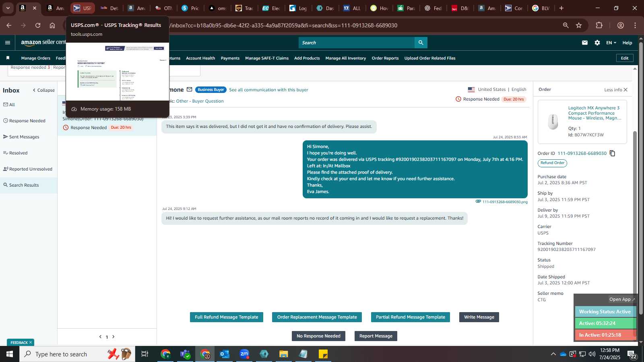Image resolution: width=644 pixels, height=362 pixels.
Task: Open Manage SAFE-T Claims menu item
Action: click(x=267, y=58)
